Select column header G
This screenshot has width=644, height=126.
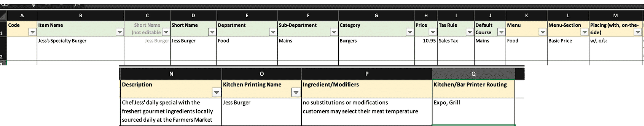coord(376,15)
